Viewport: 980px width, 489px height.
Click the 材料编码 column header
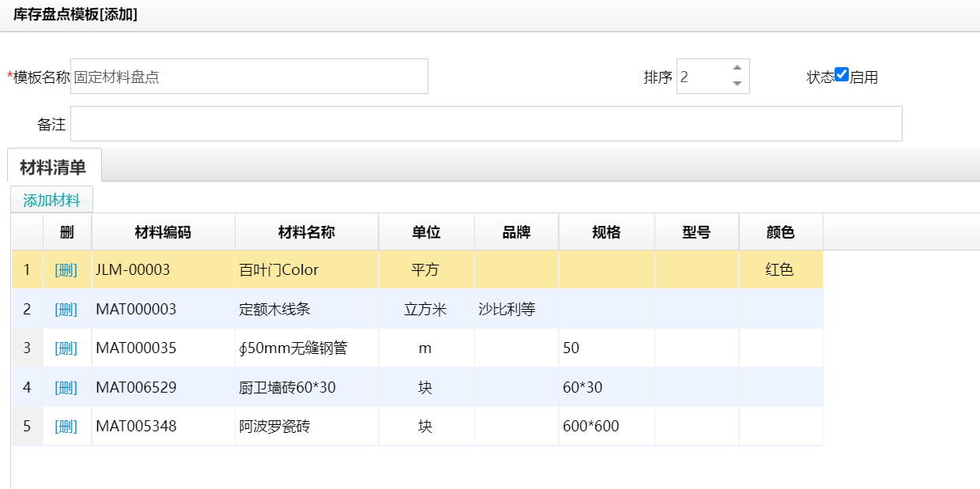pos(163,232)
